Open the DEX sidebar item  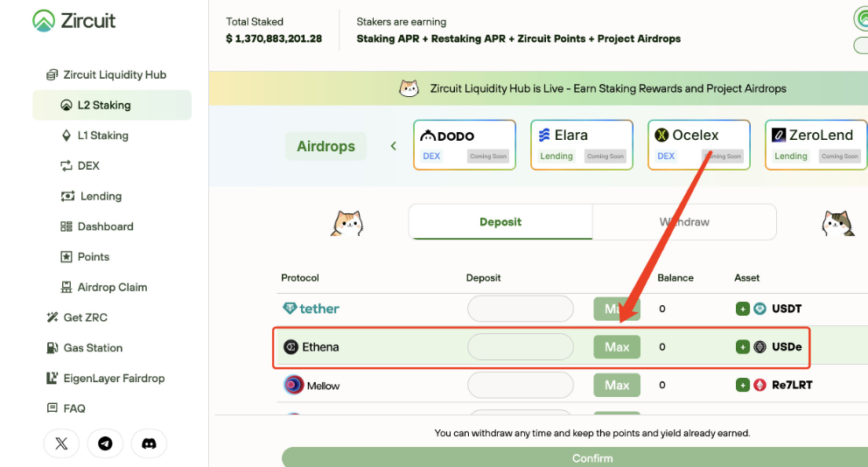80,166
